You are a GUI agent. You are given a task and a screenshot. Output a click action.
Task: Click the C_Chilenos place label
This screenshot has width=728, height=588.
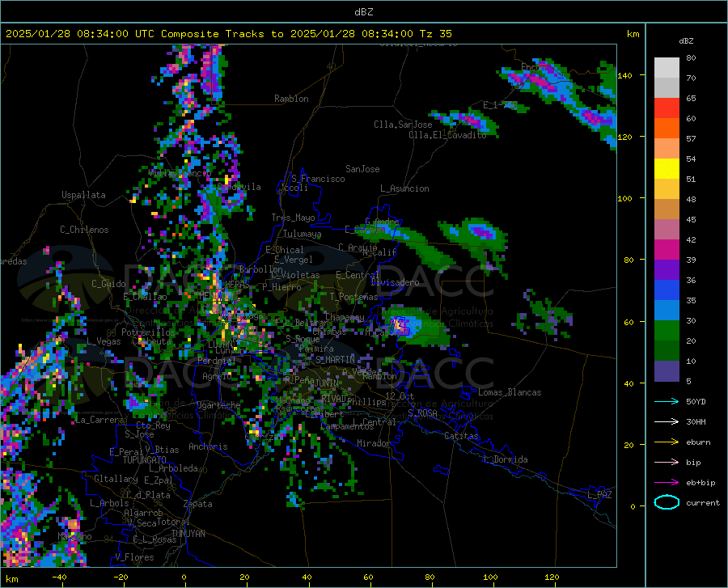point(84,230)
